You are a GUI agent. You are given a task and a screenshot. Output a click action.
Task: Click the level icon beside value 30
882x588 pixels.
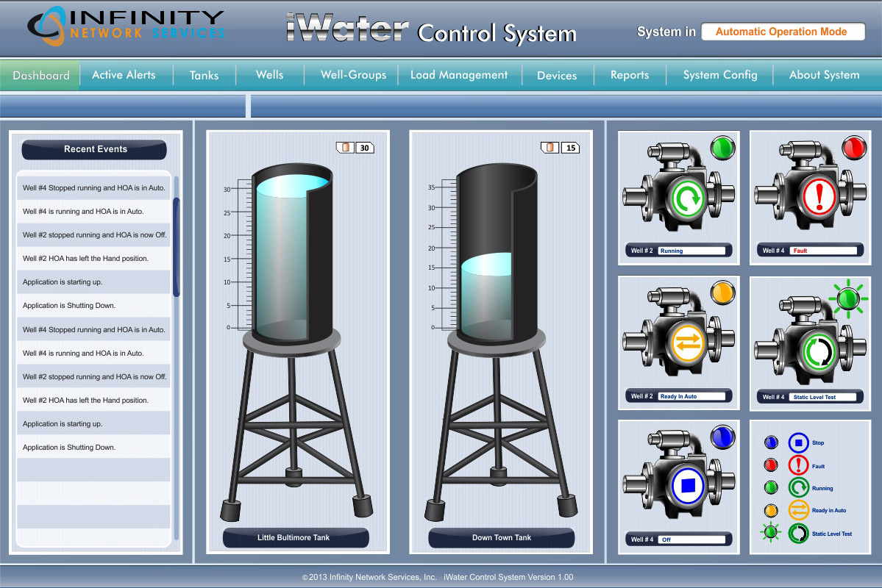(x=345, y=147)
